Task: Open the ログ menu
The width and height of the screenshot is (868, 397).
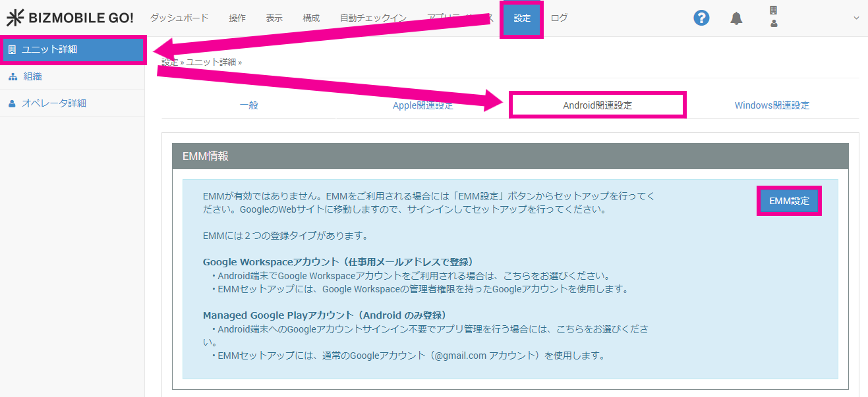Action: tap(559, 18)
